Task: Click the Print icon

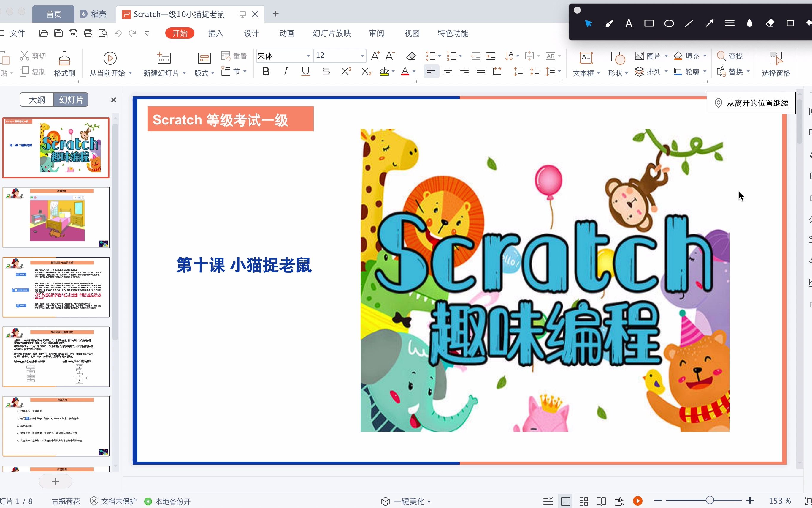Action: [88, 33]
